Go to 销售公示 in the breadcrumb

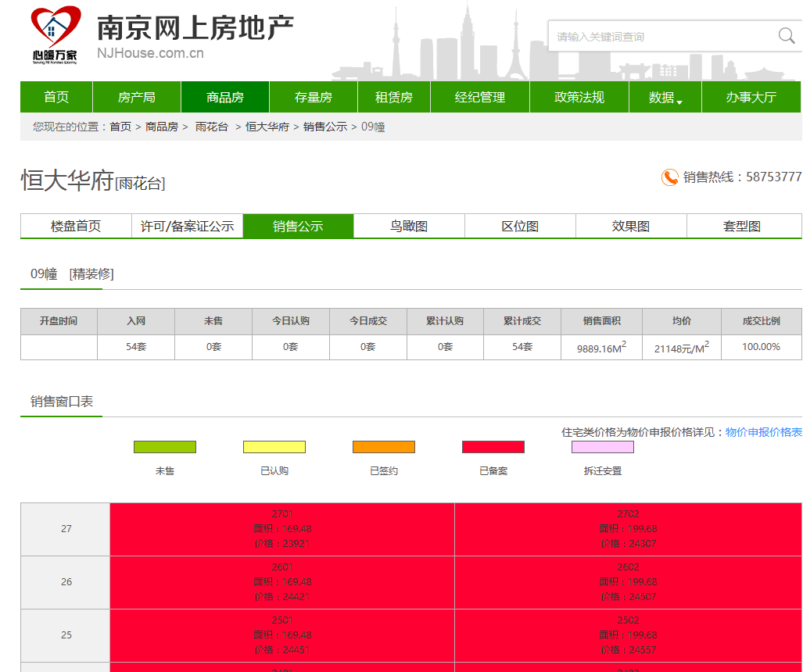click(325, 127)
